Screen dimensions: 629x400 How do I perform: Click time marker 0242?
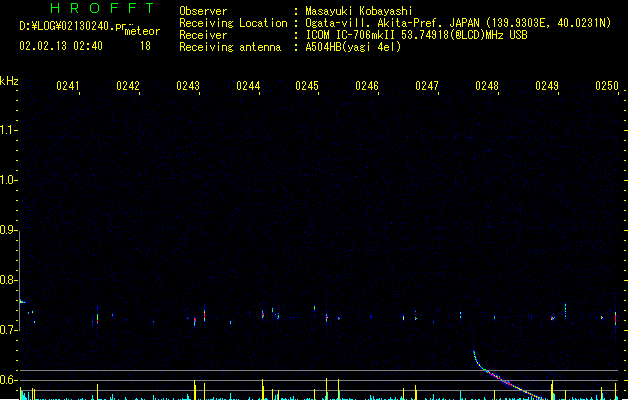tap(128, 86)
